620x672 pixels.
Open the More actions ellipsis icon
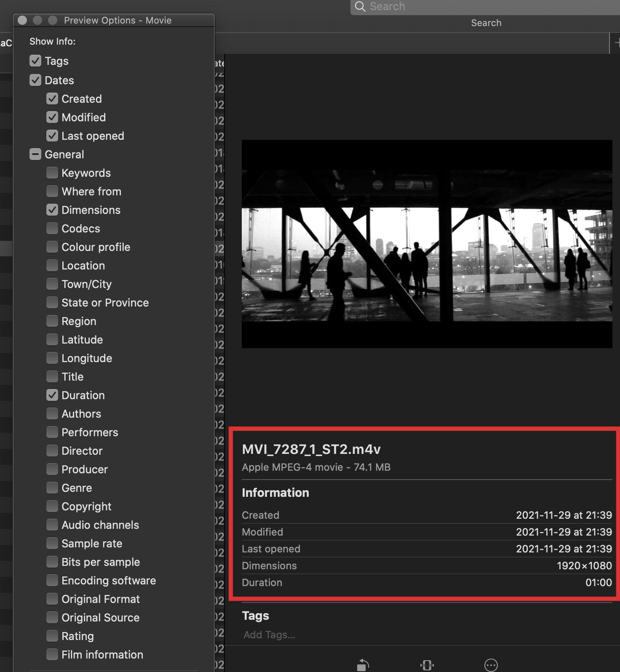point(491,665)
